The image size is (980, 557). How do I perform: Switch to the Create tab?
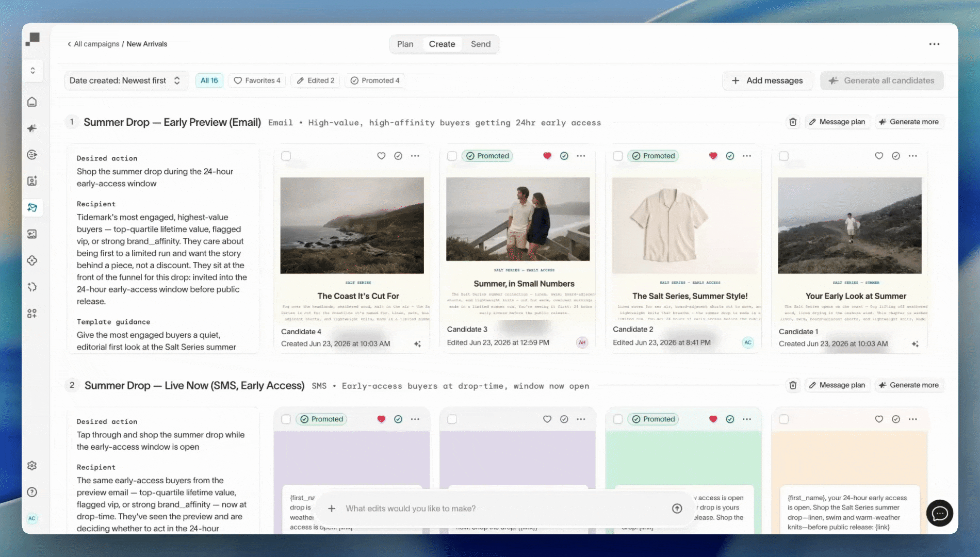click(x=442, y=44)
